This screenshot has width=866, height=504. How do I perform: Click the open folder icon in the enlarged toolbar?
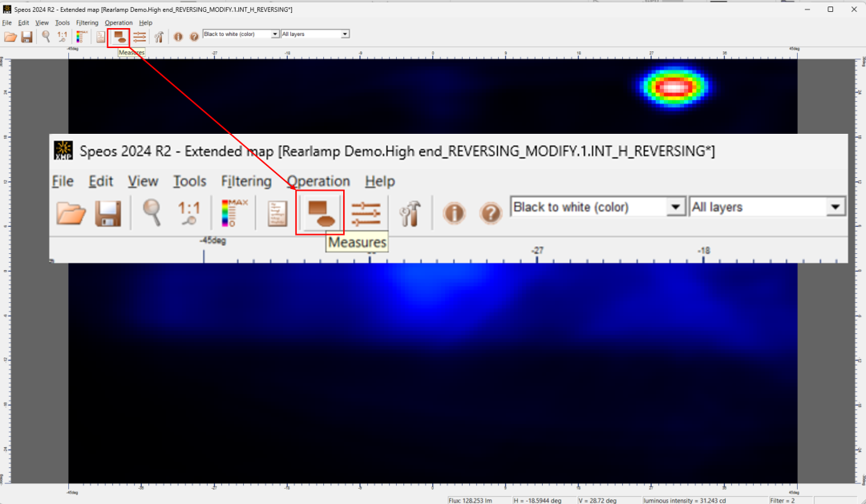pos(71,213)
